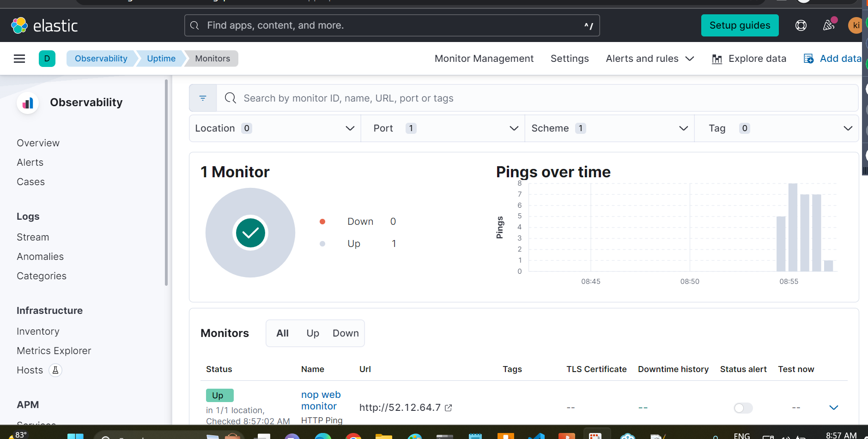Click the Setup guides button

click(x=740, y=25)
